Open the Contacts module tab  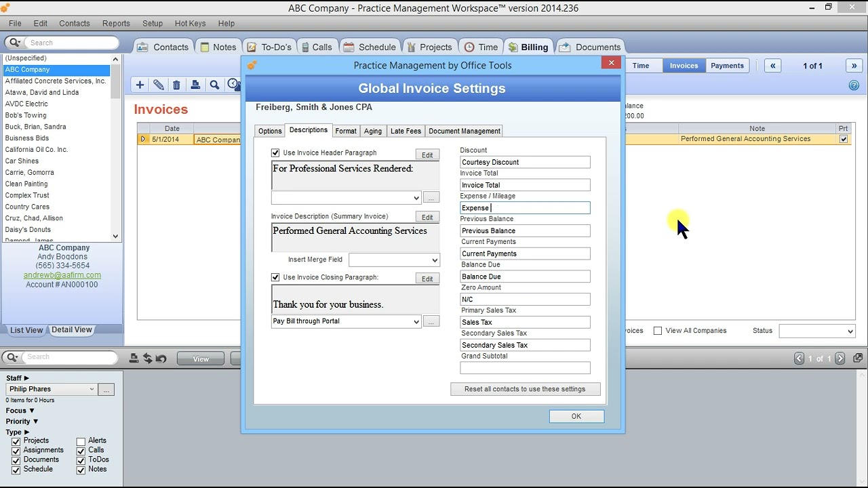[163, 47]
